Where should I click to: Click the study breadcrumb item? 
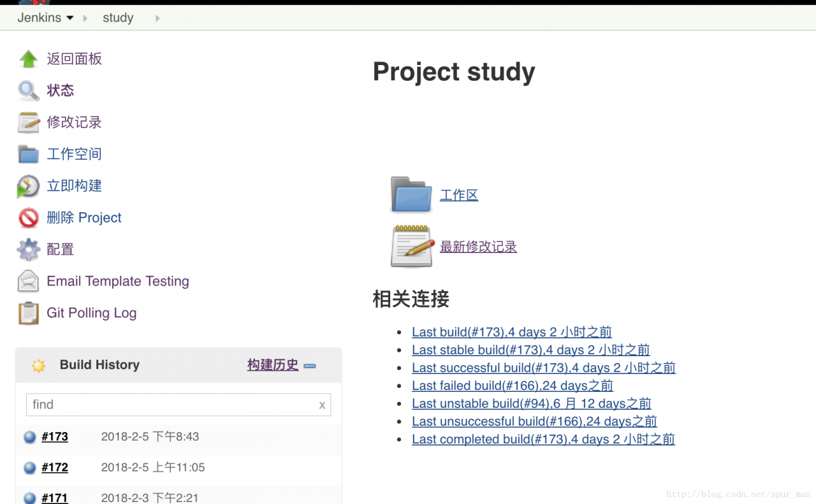[x=118, y=18]
